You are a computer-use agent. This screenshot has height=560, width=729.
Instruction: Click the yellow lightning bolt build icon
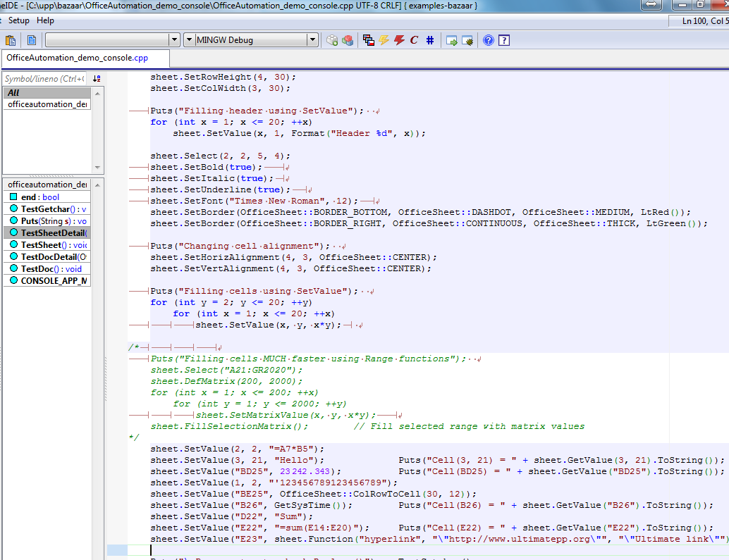[384, 40]
